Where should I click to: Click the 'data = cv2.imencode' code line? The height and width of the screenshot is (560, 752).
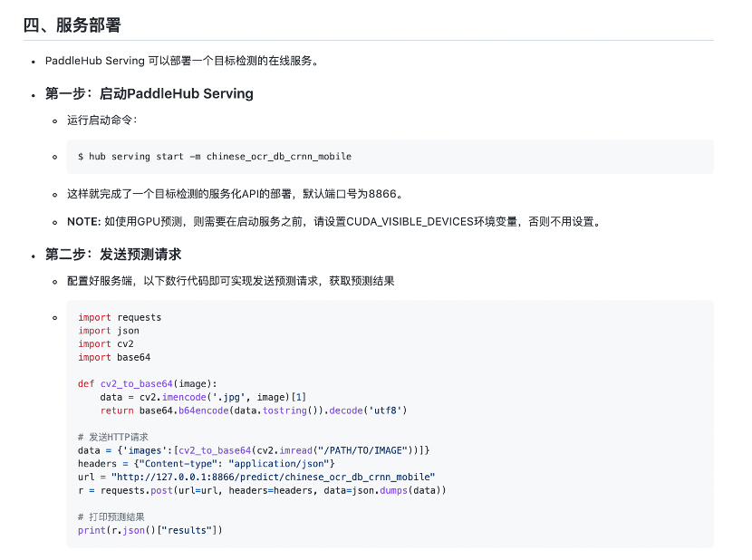[203, 397]
